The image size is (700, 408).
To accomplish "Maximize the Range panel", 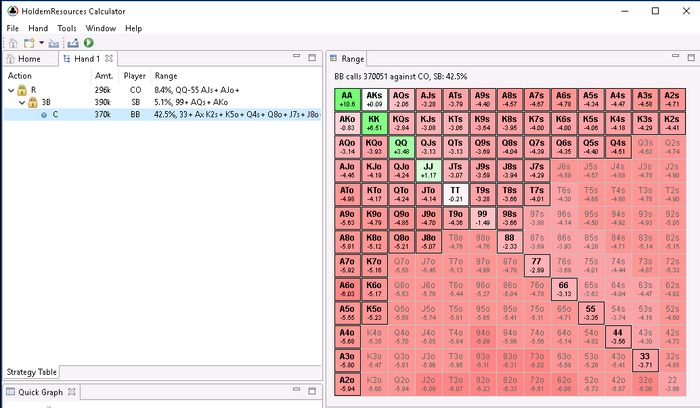I will 691,57.
